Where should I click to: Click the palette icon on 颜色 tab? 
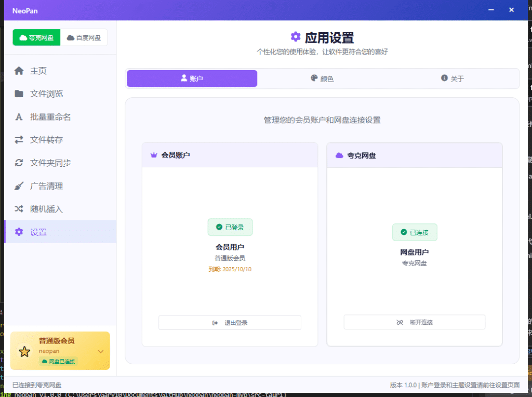click(x=314, y=78)
